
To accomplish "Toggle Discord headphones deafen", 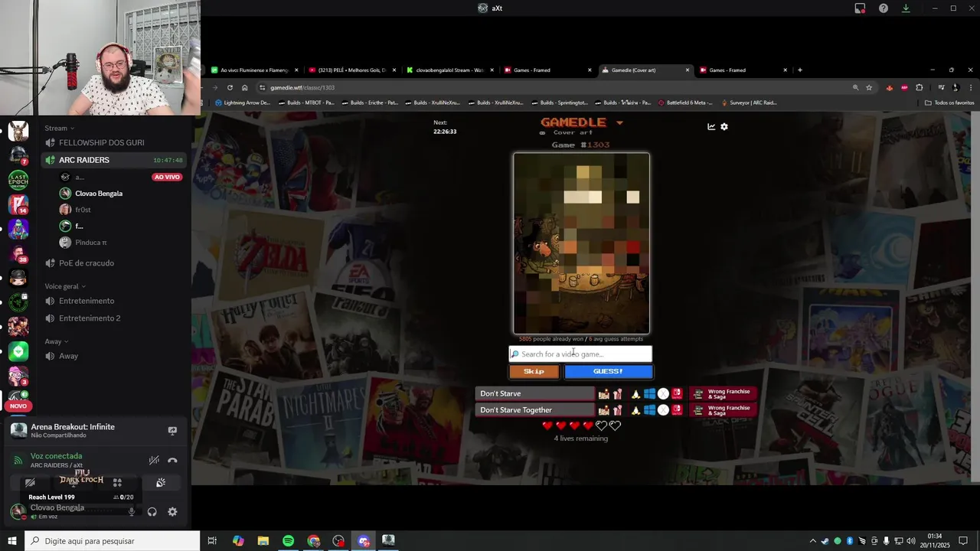I will (152, 512).
